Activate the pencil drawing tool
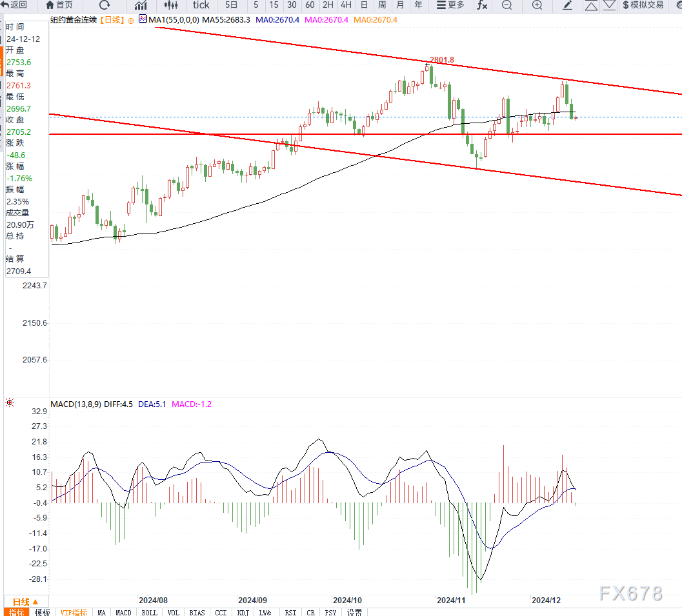The height and width of the screenshot is (616, 682). coord(567,5)
